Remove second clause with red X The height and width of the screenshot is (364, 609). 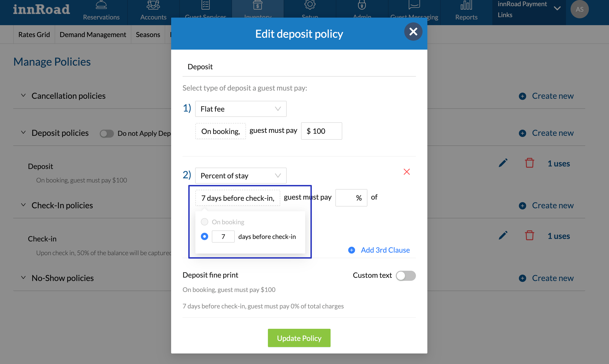(x=407, y=172)
